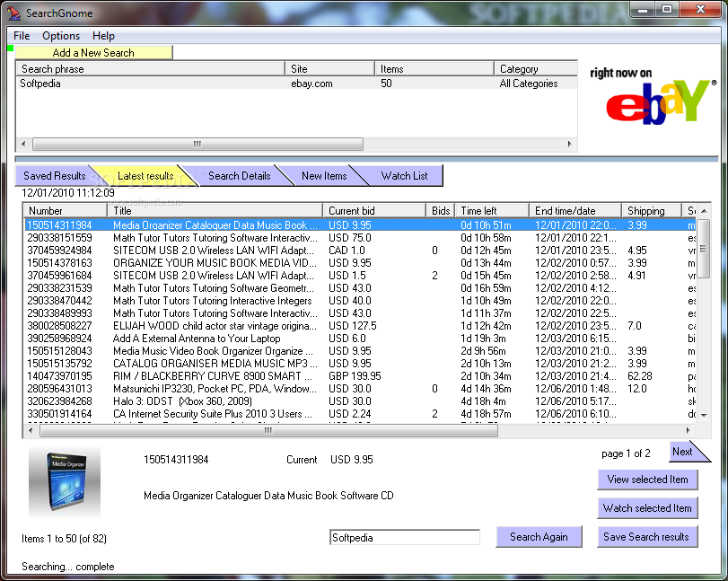Click GBP 199.95 current bid cell
Viewport: 728px width, 581px height.
355,375
